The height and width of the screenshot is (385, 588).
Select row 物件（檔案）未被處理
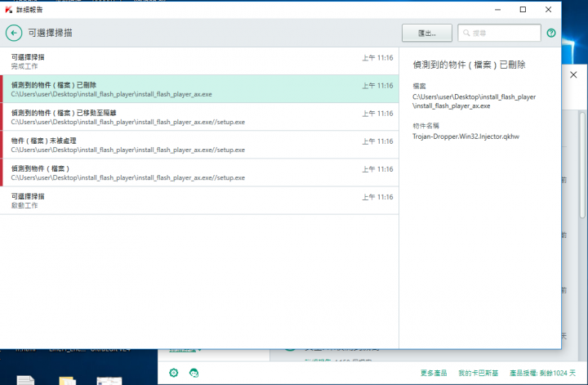(x=199, y=145)
